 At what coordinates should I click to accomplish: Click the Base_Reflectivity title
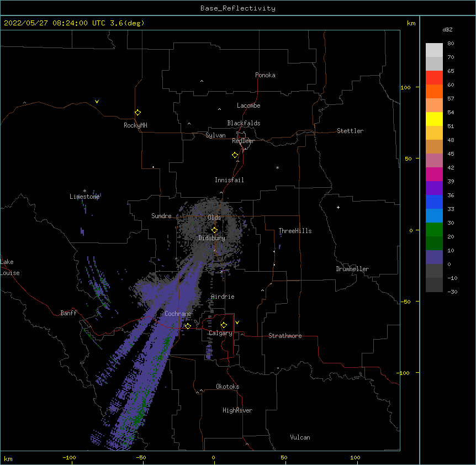238,8
